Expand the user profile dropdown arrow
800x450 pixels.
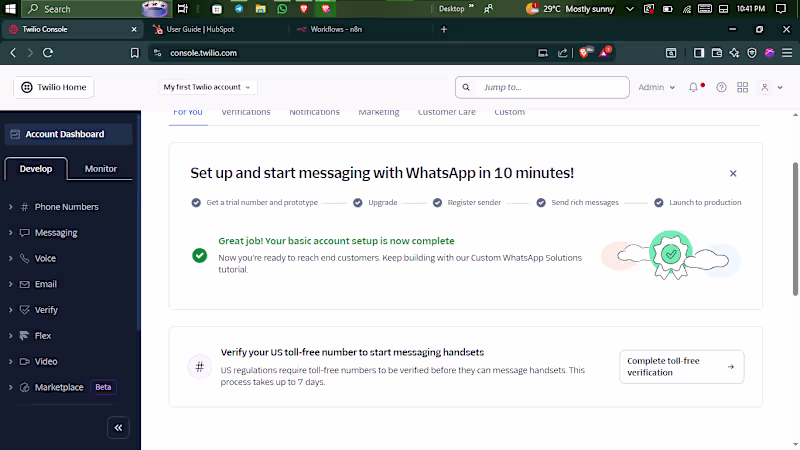tap(780, 88)
